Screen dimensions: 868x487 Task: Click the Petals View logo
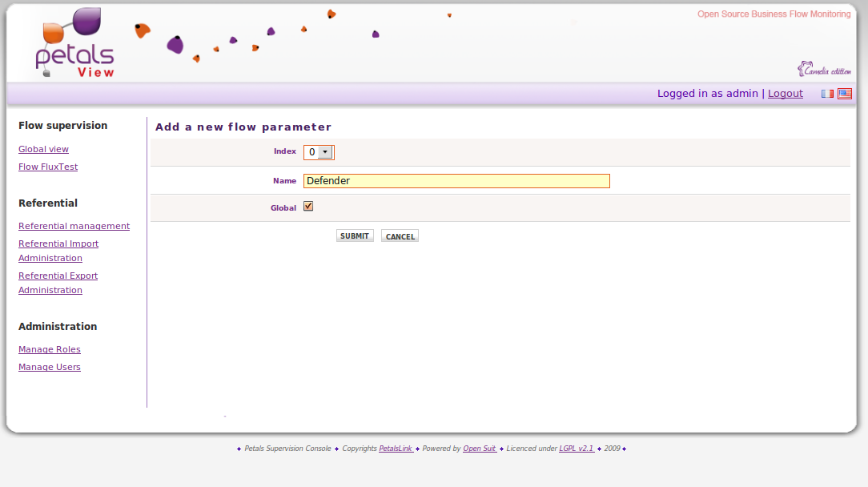[76, 44]
